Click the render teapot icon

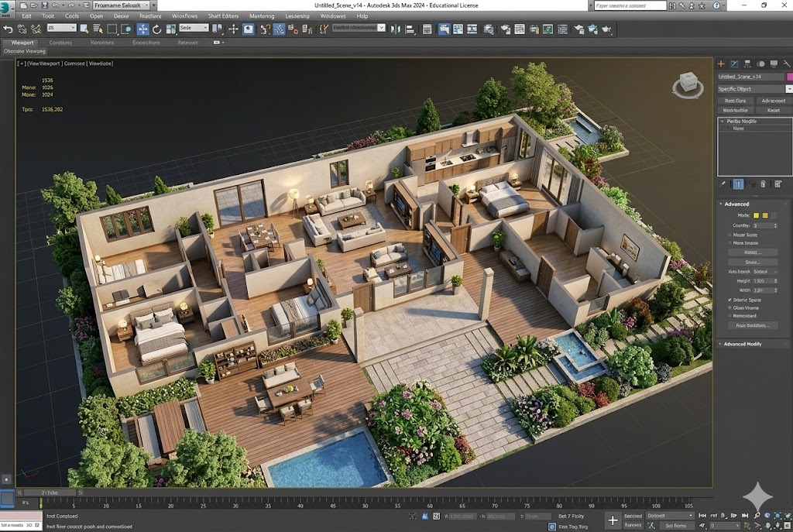(x=590, y=29)
